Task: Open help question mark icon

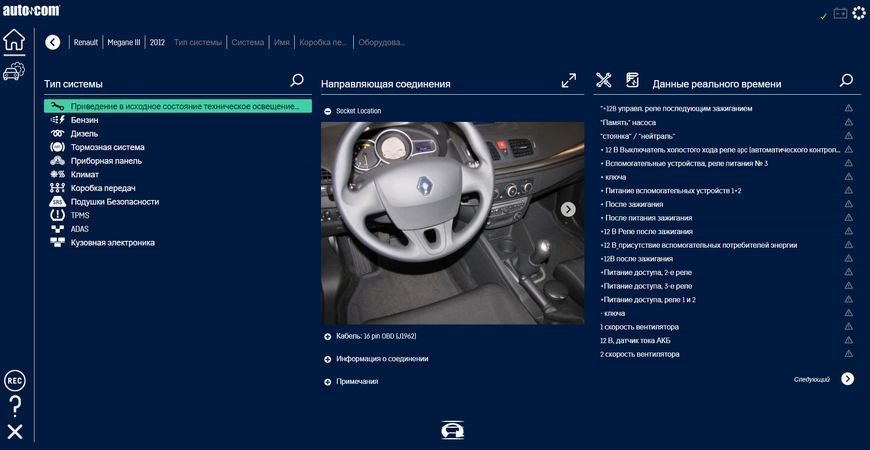Action: tap(16, 407)
